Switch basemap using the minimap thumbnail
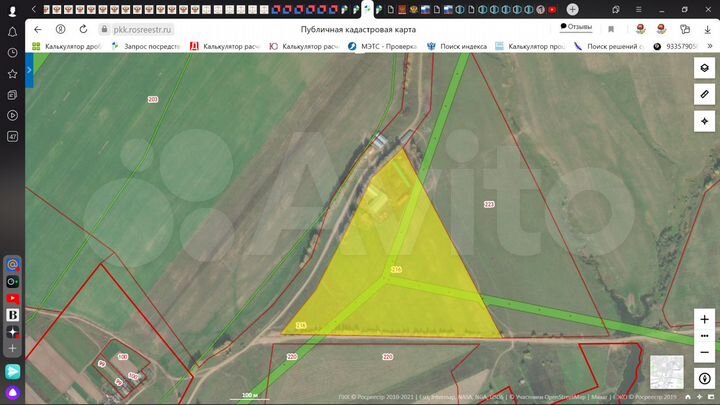The image size is (720, 405). 667,372
